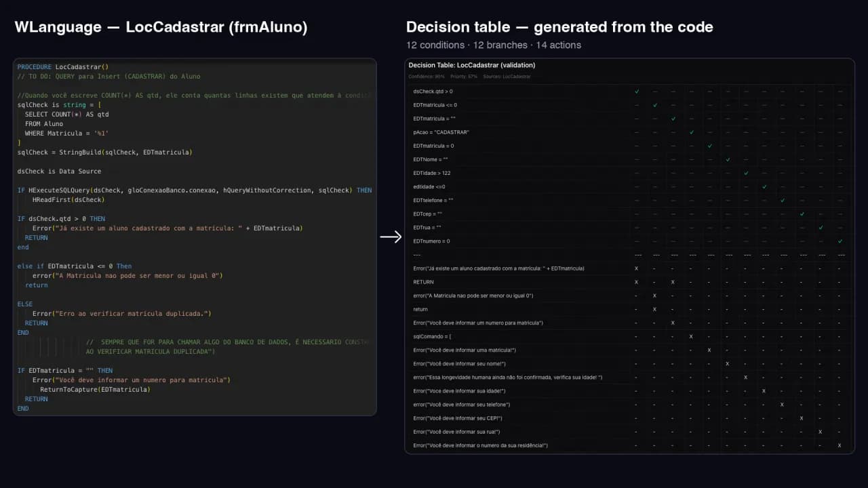The width and height of the screenshot is (868, 488).
Task: Click the "Erro ao verificar matrícula duplicada." code line
Action: coord(122,314)
